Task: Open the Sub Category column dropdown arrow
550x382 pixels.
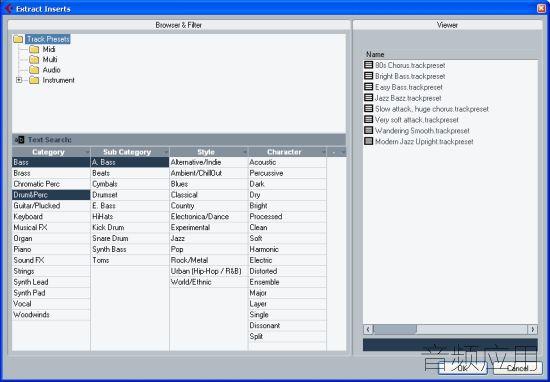Action: pos(166,152)
